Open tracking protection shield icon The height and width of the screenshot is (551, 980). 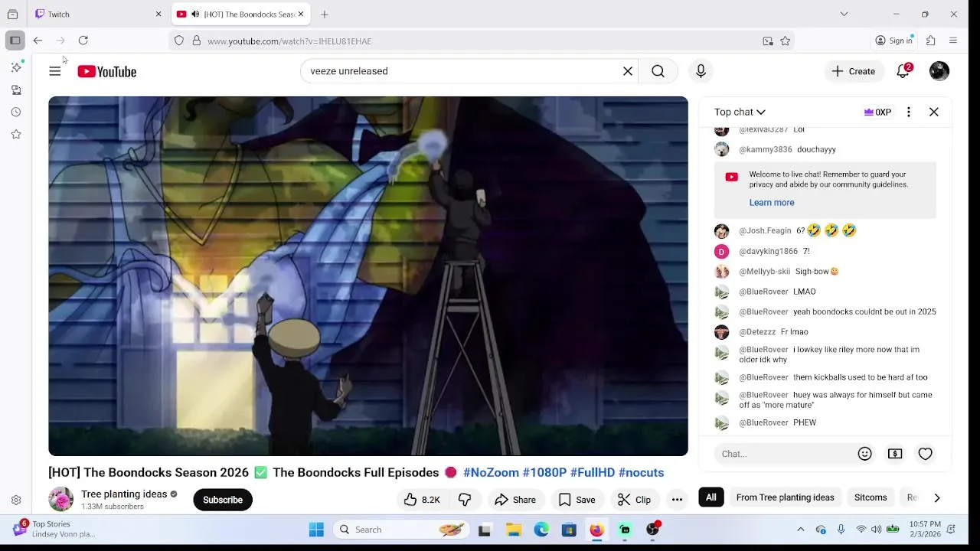(x=179, y=41)
